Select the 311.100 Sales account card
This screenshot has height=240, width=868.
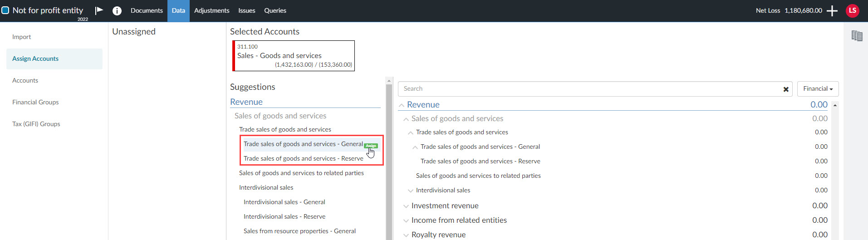click(294, 56)
